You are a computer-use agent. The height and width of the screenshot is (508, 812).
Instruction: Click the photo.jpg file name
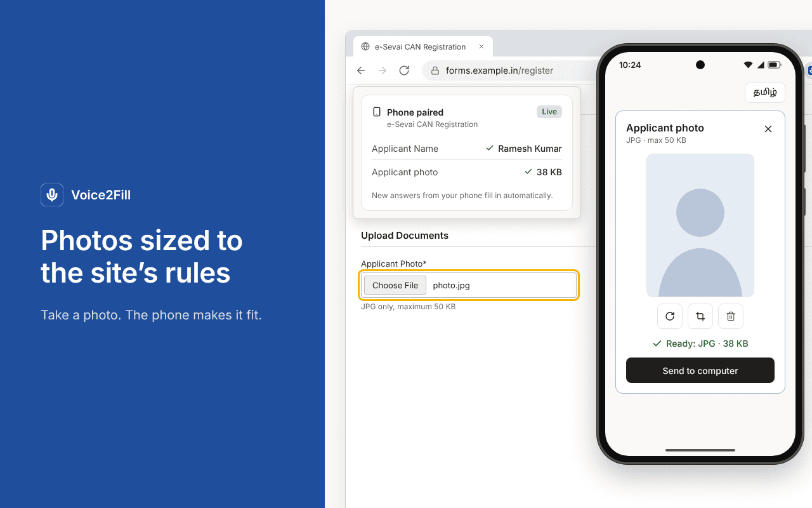(452, 286)
